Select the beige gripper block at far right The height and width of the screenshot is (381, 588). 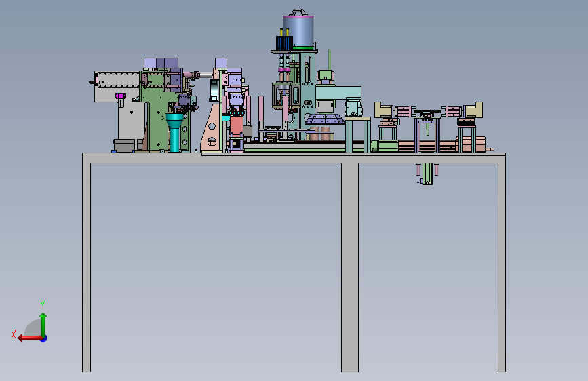point(473,110)
